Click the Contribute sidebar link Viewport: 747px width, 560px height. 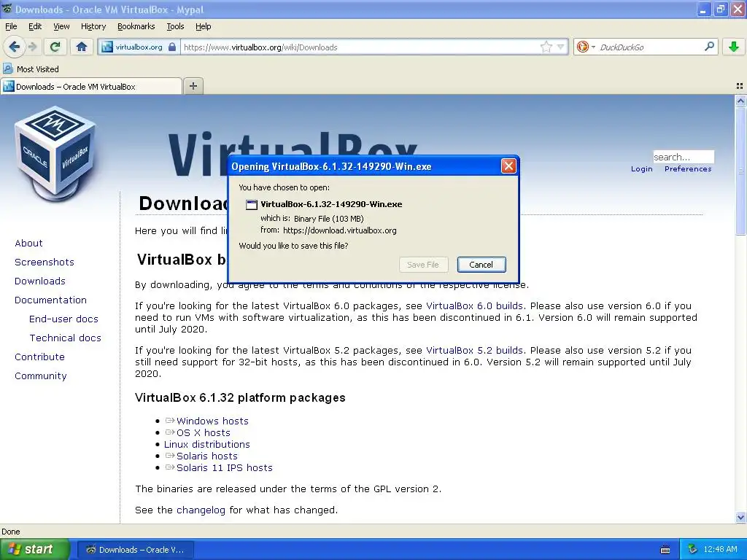click(x=39, y=357)
